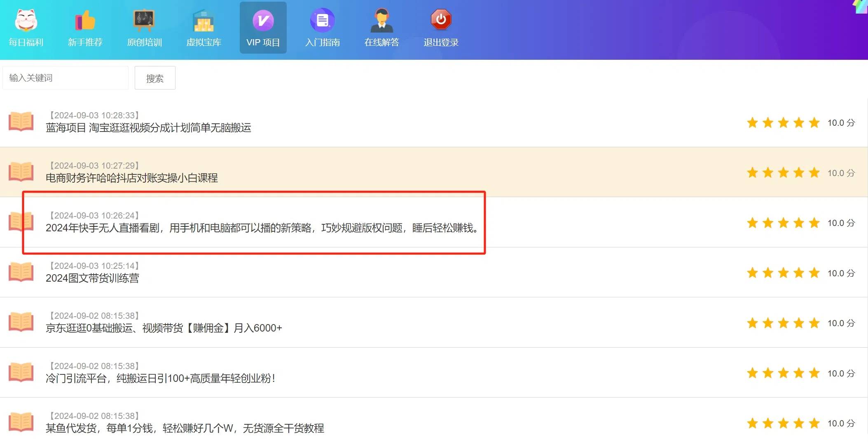The image size is (868, 447).
Task: Click the red 退出登录 power icon
Action: (441, 19)
